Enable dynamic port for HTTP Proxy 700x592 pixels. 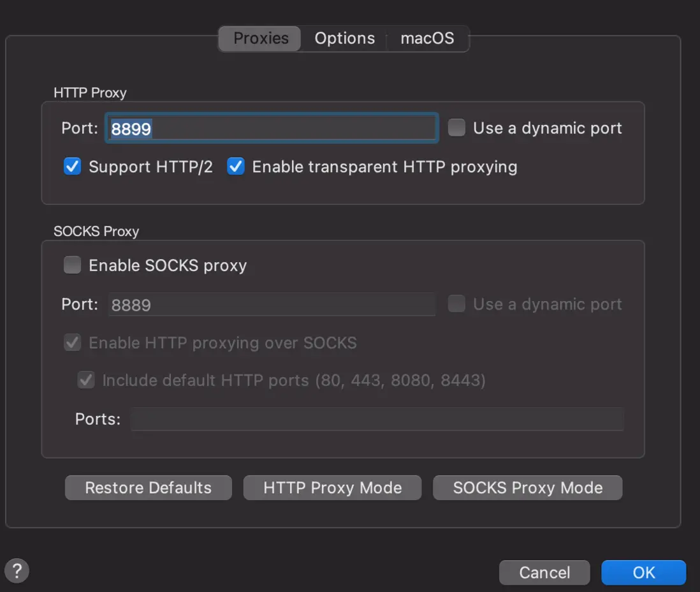[x=456, y=128]
